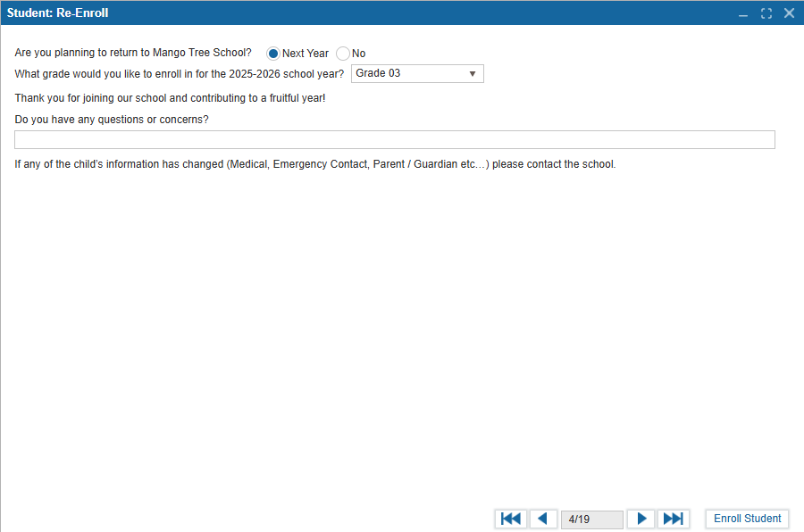Click the grade dropdown arrow
This screenshot has width=804, height=532.
473,74
